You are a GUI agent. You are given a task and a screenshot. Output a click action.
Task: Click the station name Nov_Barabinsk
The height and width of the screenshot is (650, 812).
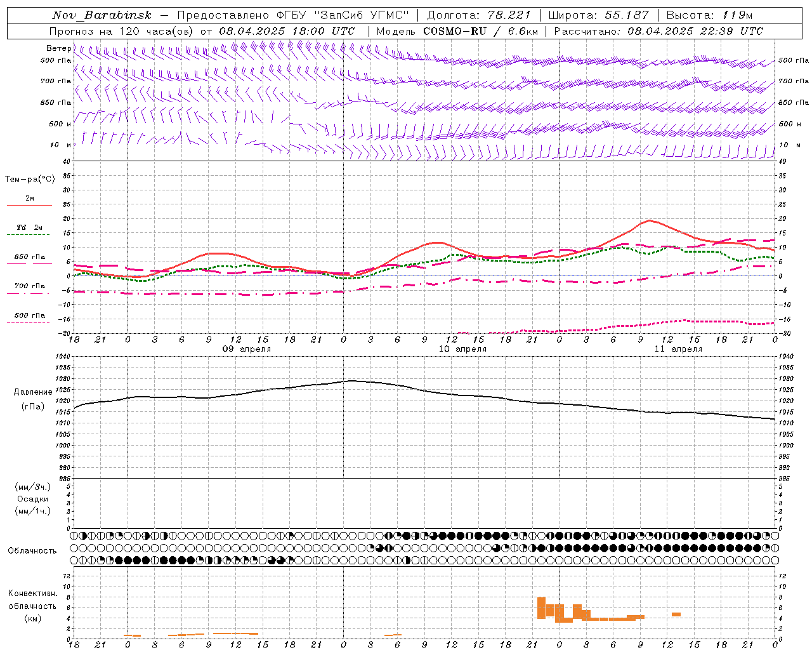[x=102, y=15]
